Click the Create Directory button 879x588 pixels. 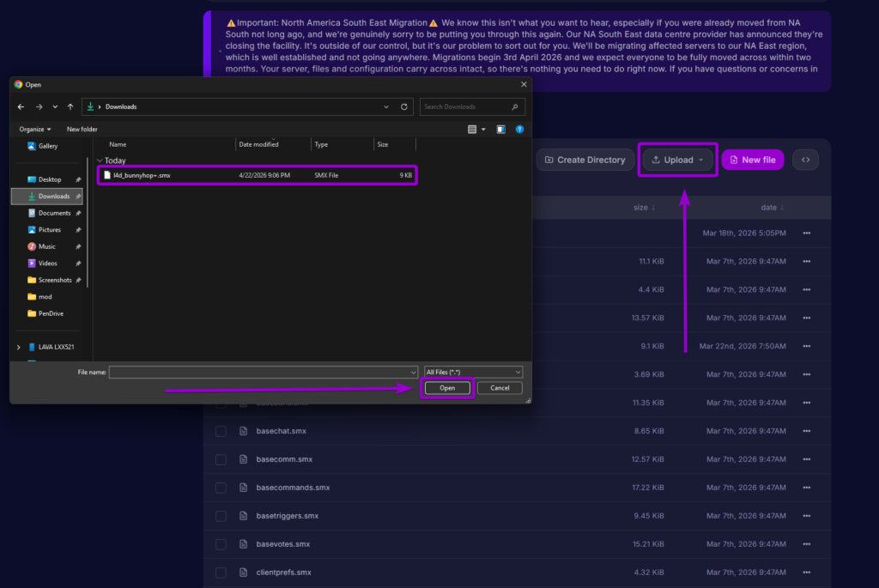click(x=585, y=160)
